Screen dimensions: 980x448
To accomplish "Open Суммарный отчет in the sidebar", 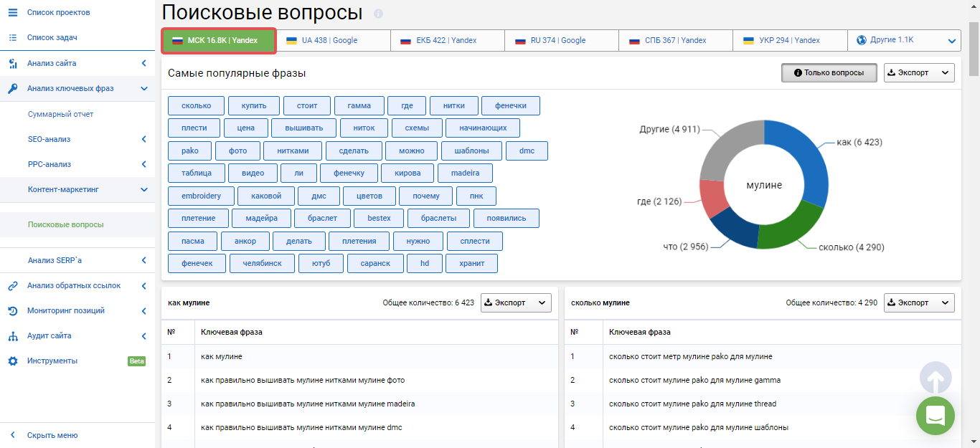I will 60,114.
